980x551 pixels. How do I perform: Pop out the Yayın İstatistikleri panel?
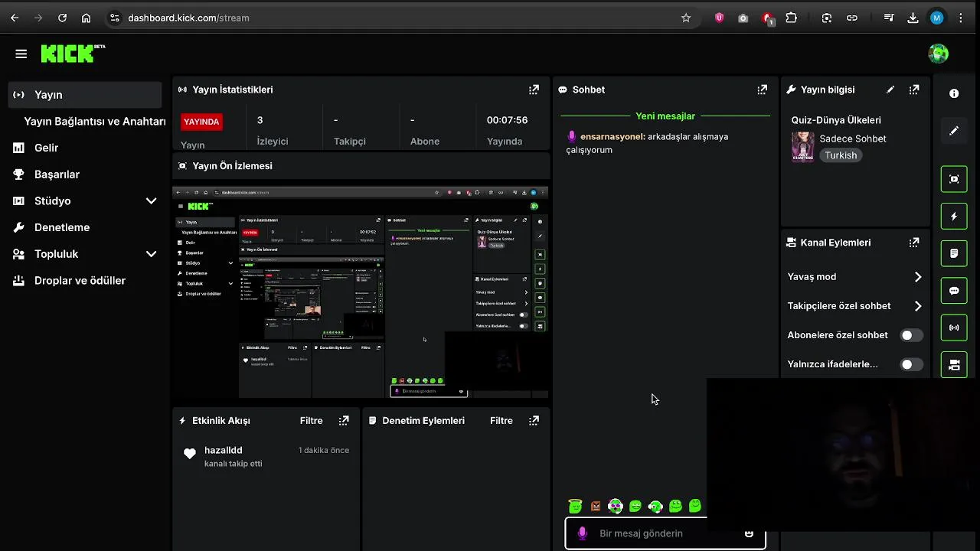pyautogui.click(x=534, y=90)
